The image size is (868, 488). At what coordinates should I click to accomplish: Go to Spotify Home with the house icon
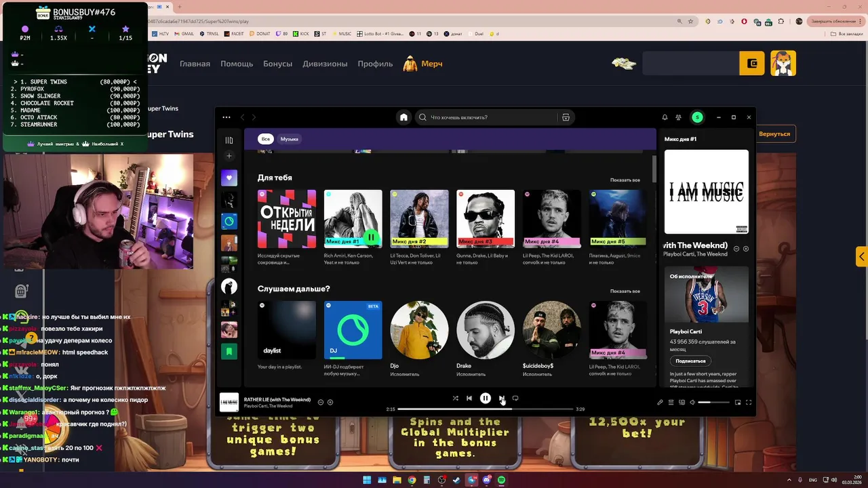tap(403, 117)
